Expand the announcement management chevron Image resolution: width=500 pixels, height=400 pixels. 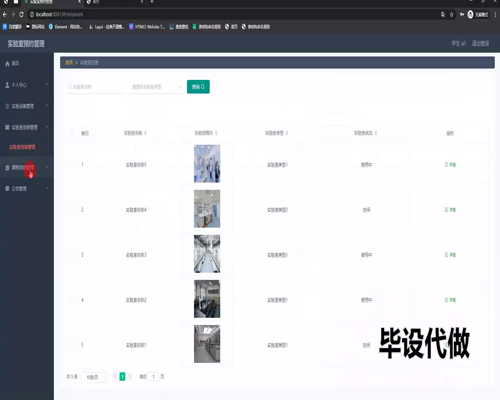click(47, 188)
